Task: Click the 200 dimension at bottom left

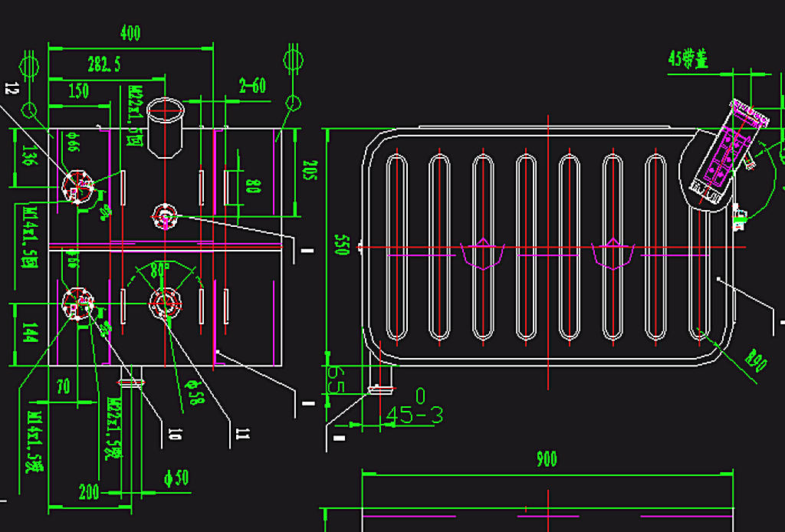Action: (x=89, y=491)
